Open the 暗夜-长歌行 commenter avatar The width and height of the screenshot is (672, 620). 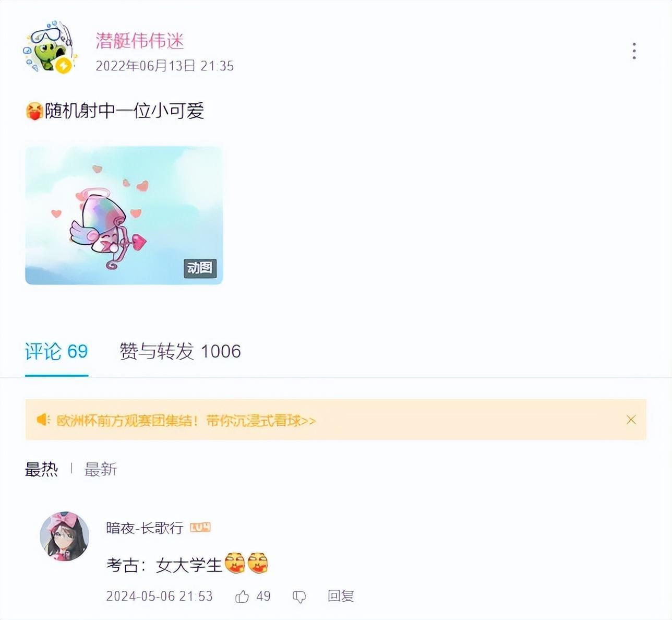[x=65, y=536]
